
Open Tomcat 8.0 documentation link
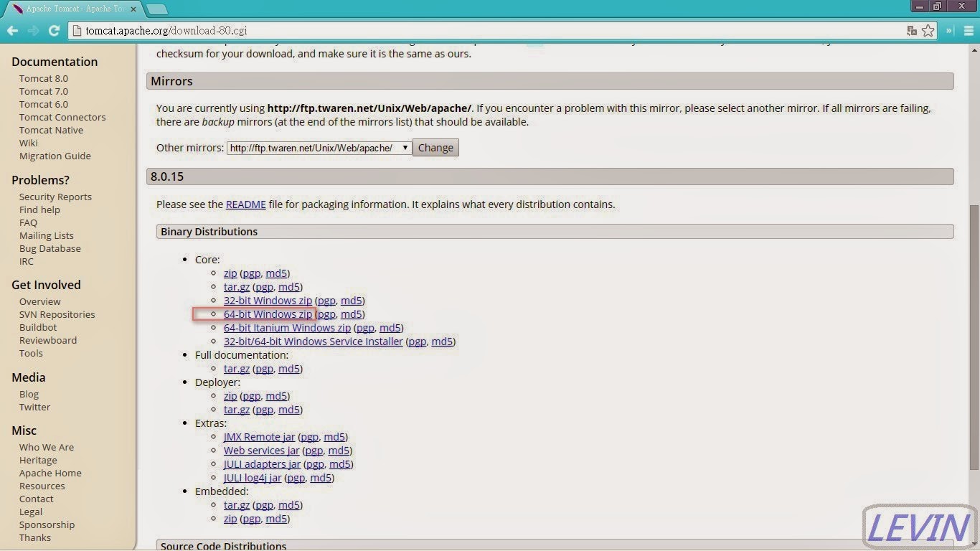click(x=44, y=79)
